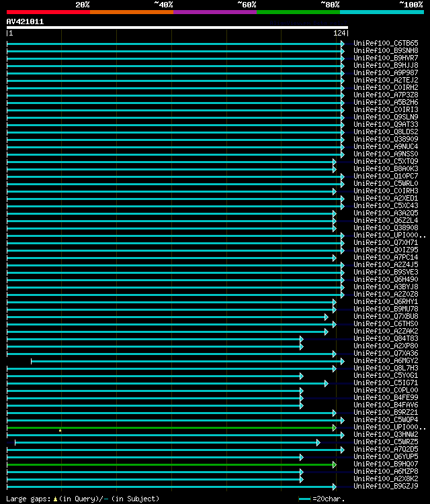Select hit label UniRef100_Q6YUP5
The image size is (430, 504).
pyautogui.click(x=386, y=457)
